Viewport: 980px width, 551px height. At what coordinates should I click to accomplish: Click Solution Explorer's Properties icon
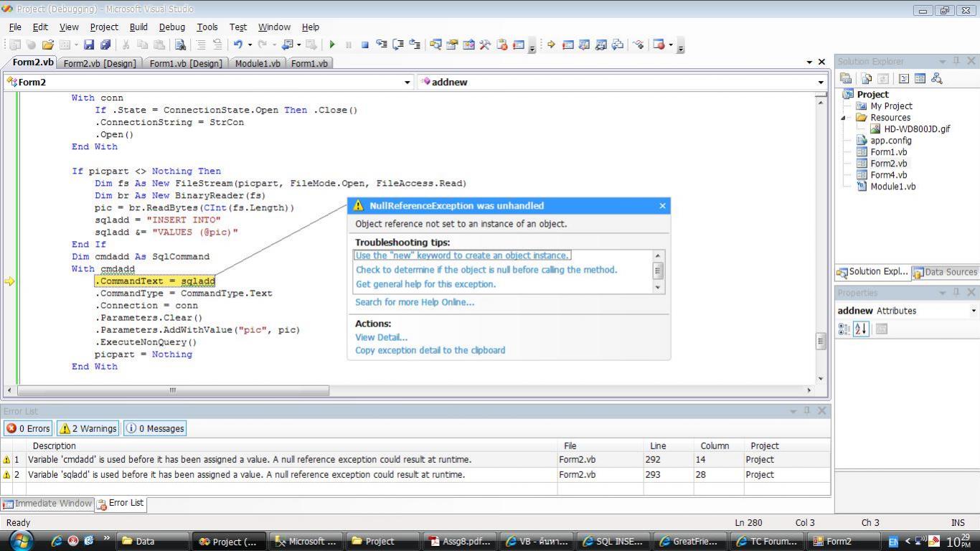point(846,78)
